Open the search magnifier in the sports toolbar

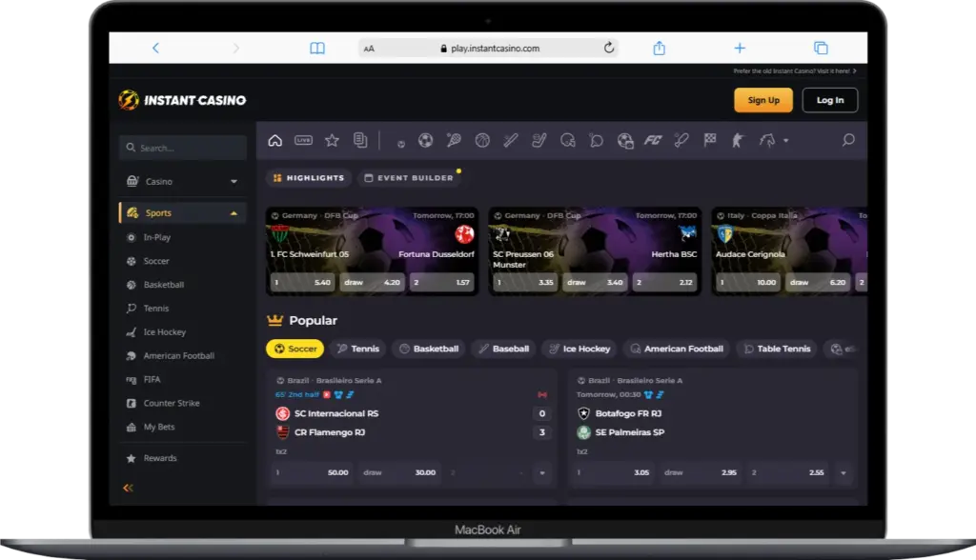click(x=846, y=140)
